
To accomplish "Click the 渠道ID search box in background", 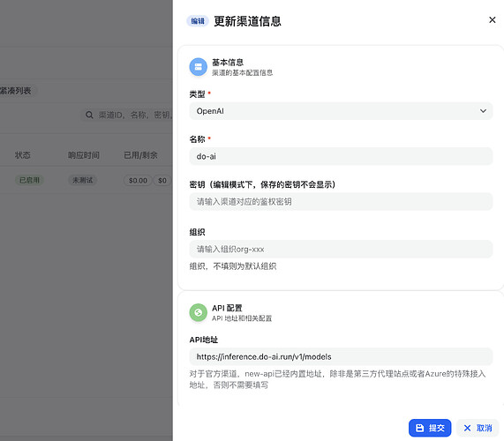I will (x=126, y=115).
